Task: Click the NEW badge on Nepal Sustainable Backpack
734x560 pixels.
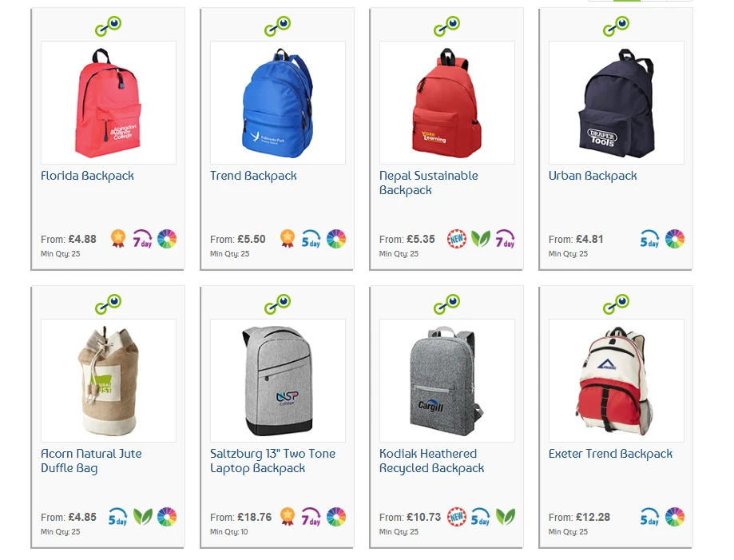Action: [456, 239]
